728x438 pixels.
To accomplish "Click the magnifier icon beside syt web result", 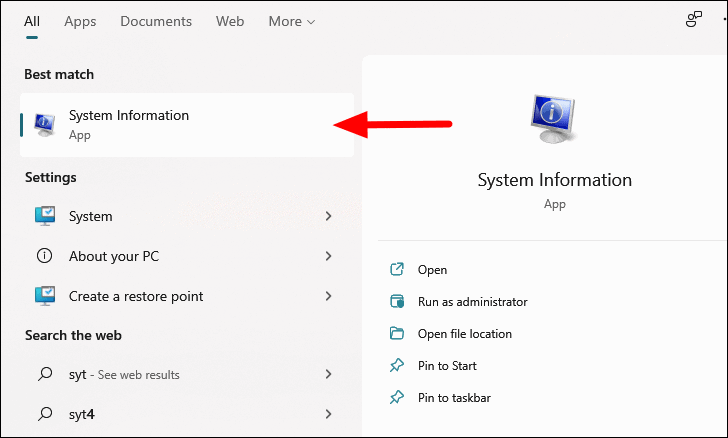I will click(45, 374).
